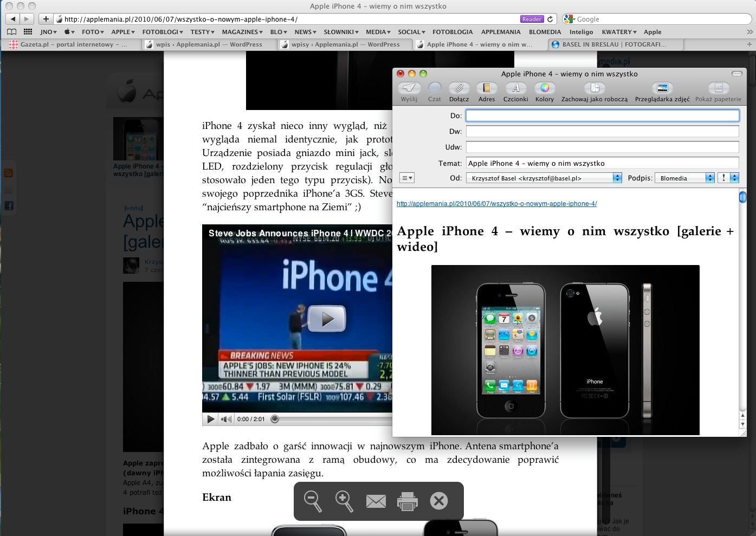Select the iPhone 4 image in the email
Screen dimensions: 756x536
click(565, 350)
